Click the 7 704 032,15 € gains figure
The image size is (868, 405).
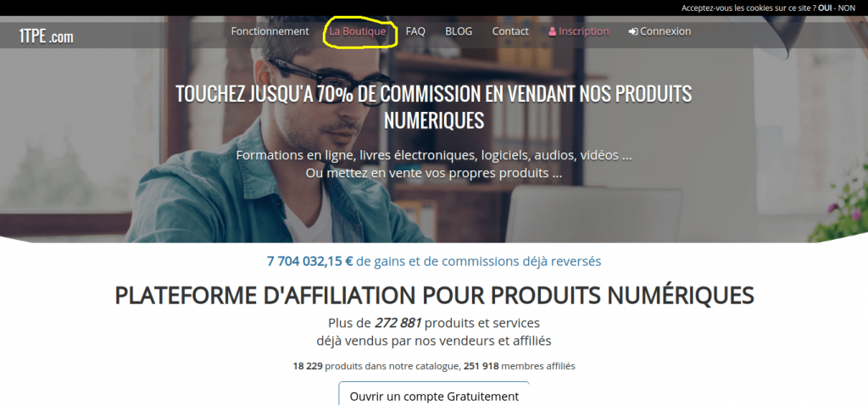310,262
